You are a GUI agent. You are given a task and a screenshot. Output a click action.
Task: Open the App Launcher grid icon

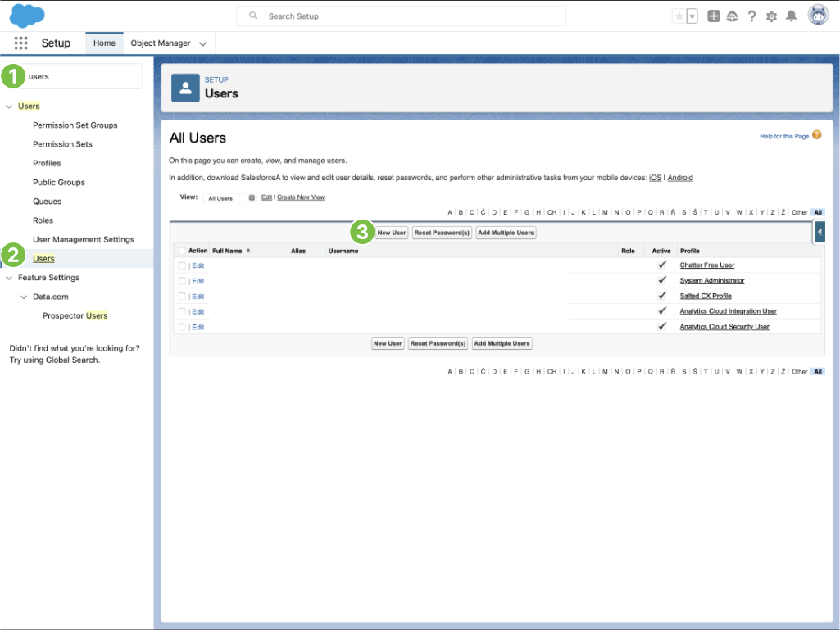(x=20, y=43)
